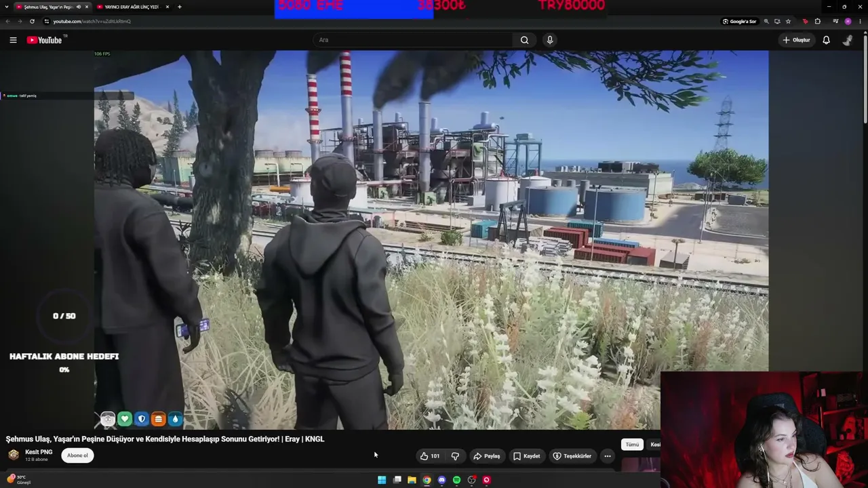Click the video player area
The width and height of the screenshot is (868, 488).
[431, 239]
